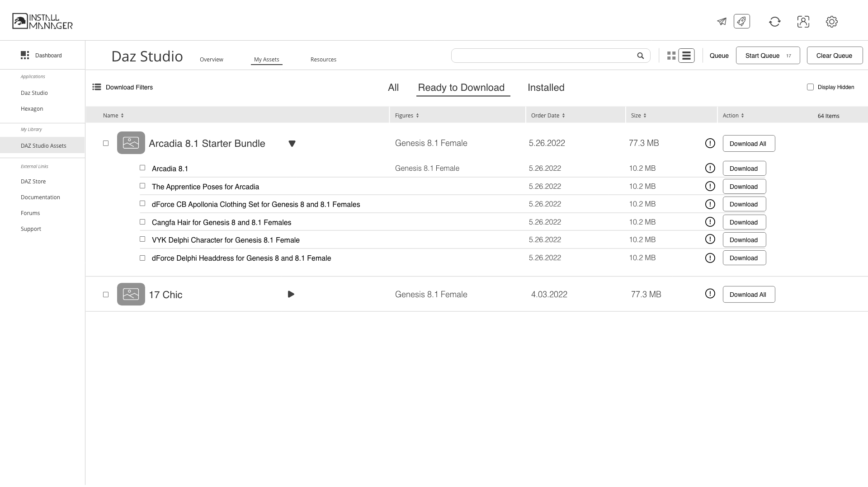
Task: Click info icon for 17 Chic row
Action: [710, 294]
